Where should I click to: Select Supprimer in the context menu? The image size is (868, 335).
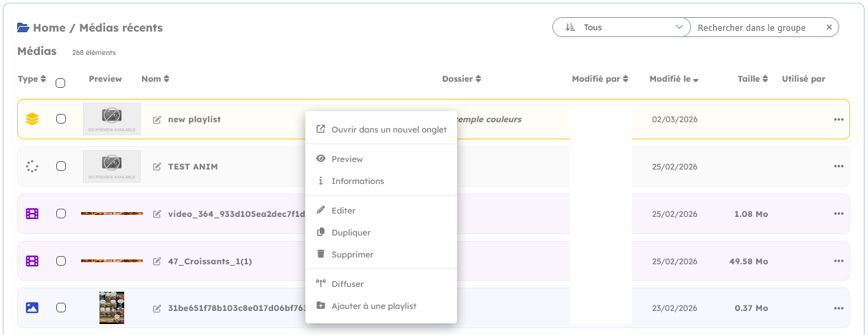(352, 255)
